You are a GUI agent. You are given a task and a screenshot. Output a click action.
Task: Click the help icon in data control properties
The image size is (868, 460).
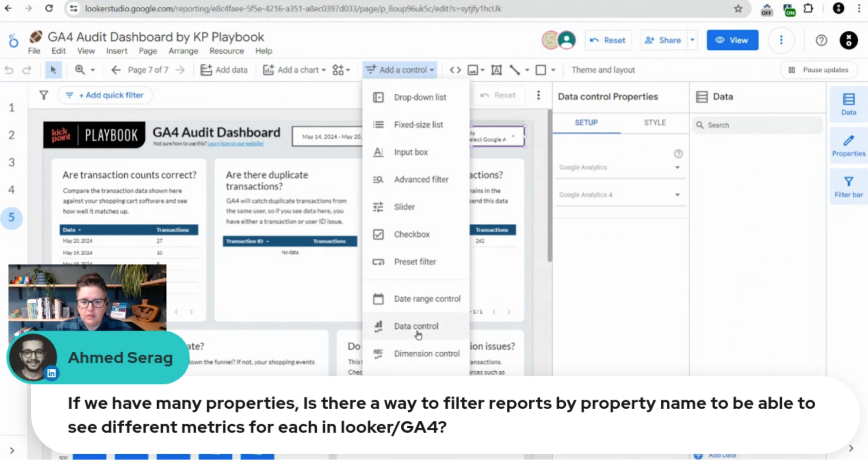coord(678,154)
